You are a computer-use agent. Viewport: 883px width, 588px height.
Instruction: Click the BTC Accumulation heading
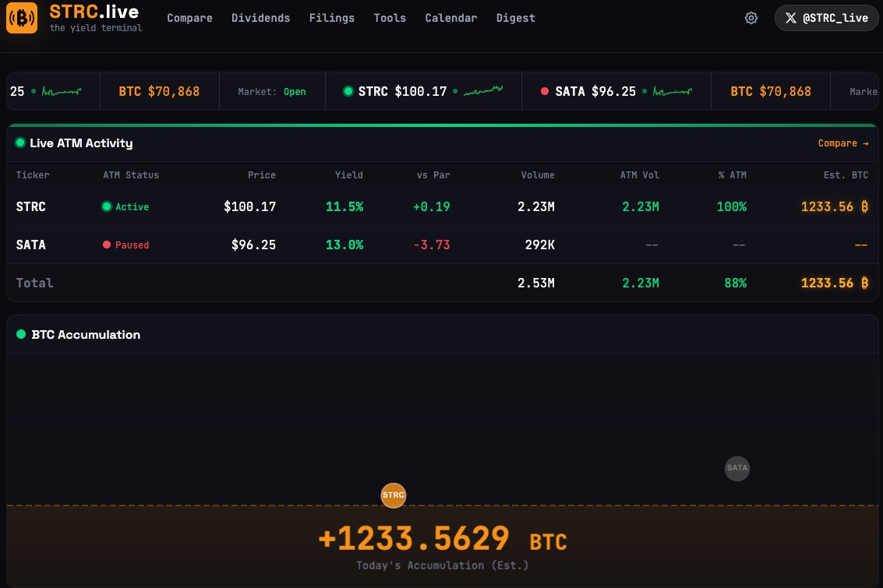tap(86, 335)
